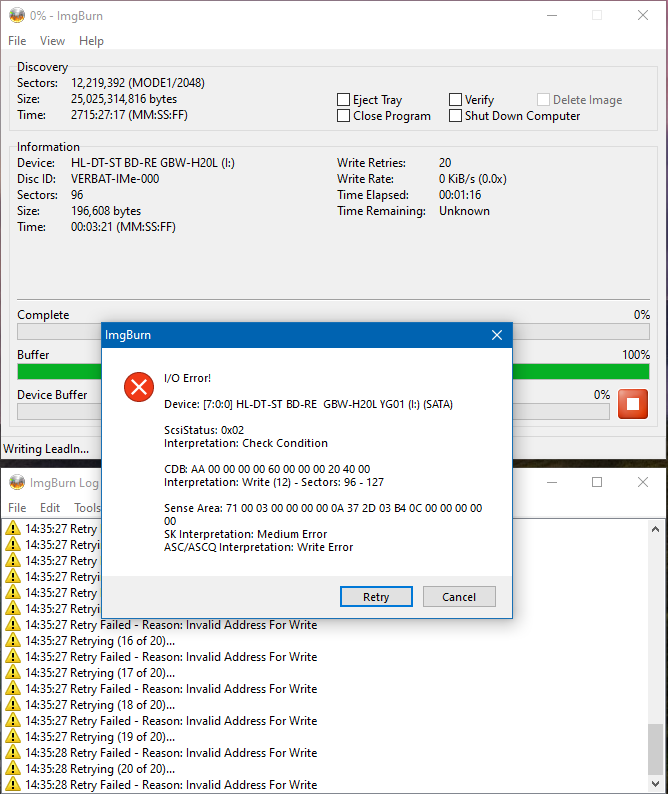This screenshot has height=794, width=668.
Task: Click warning icon beside Retrying (20 of 20)
Action: tap(13, 768)
